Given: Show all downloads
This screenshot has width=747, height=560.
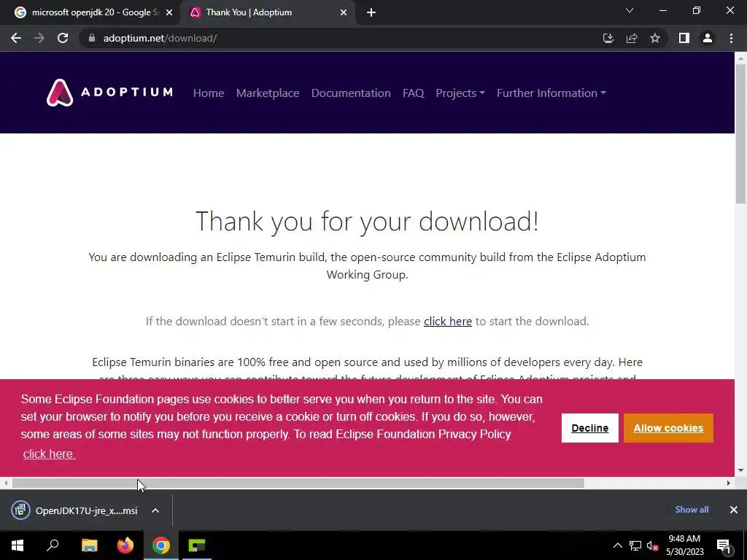Looking at the screenshot, I should (x=692, y=510).
